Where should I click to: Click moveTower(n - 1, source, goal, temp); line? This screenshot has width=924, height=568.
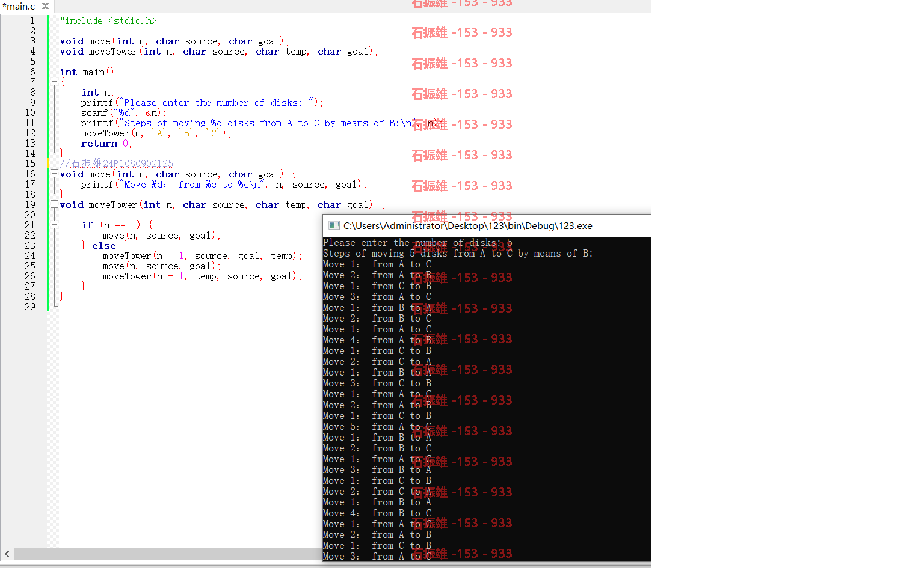pyautogui.click(x=202, y=255)
